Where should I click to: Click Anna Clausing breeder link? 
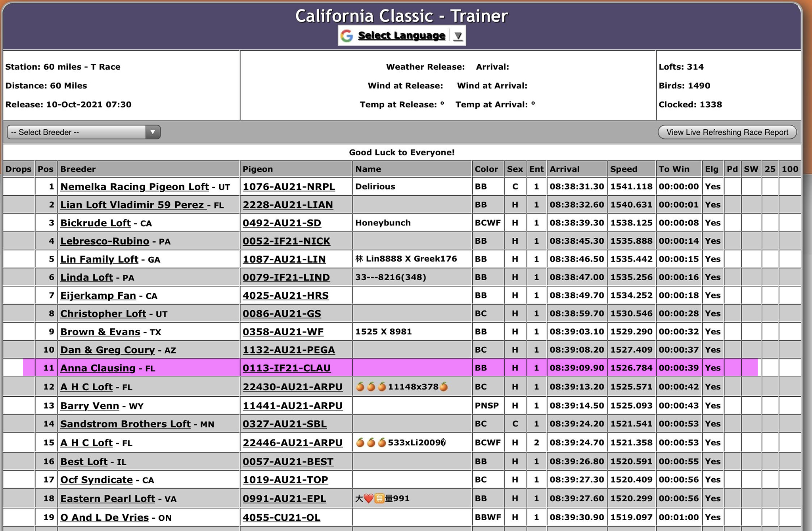pyautogui.click(x=98, y=368)
